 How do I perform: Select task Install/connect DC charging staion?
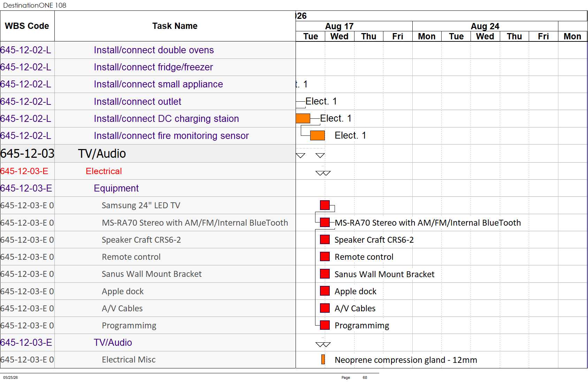tap(166, 119)
